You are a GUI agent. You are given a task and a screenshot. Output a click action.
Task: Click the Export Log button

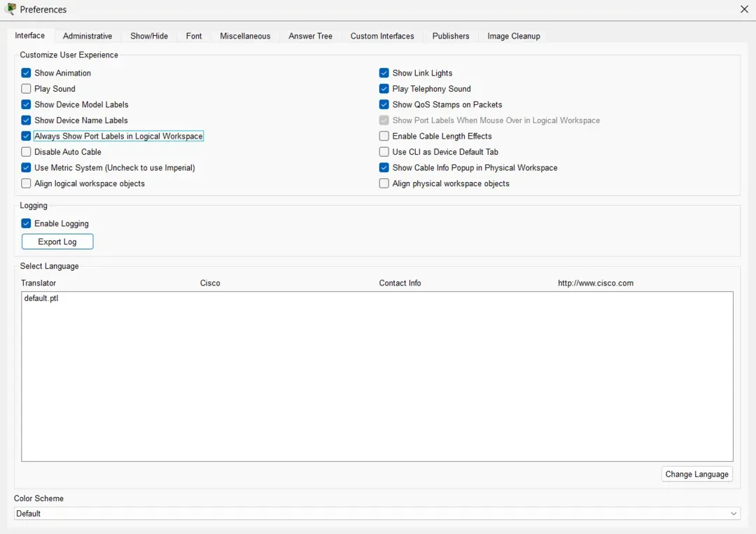pyautogui.click(x=57, y=241)
